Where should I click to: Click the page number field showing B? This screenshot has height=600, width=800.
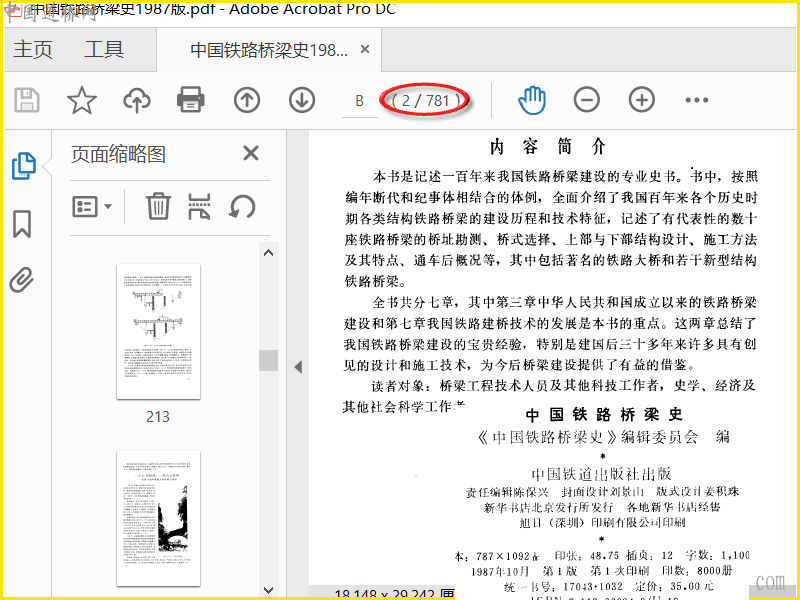point(360,102)
